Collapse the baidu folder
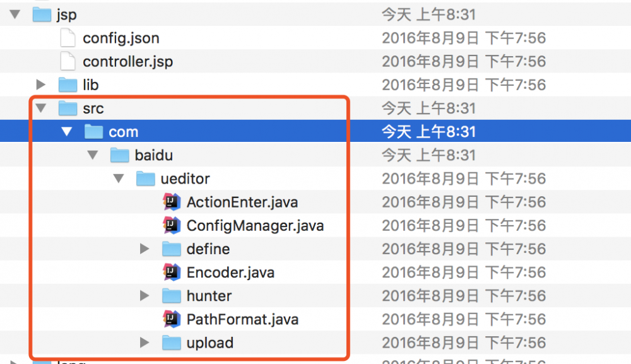This screenshot has height=364, width=631. (92, 155)
